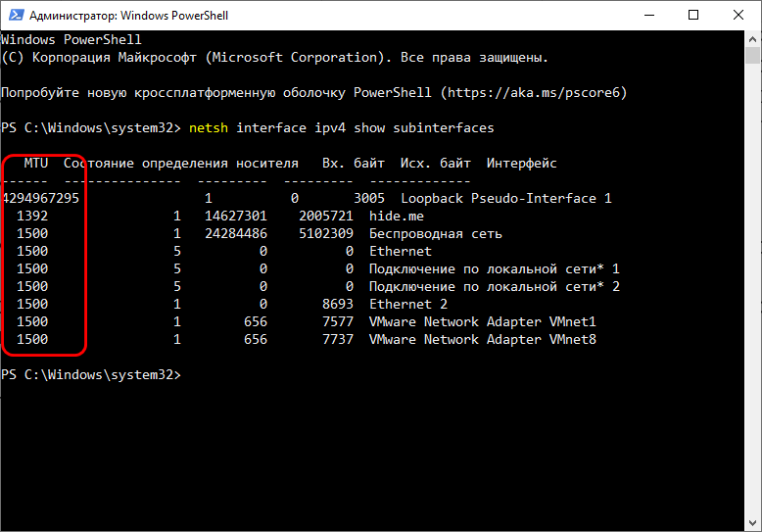Click the Беспроводная сеть interface name
Viewport: 762px width, 532px height.
tap(435, 234)
